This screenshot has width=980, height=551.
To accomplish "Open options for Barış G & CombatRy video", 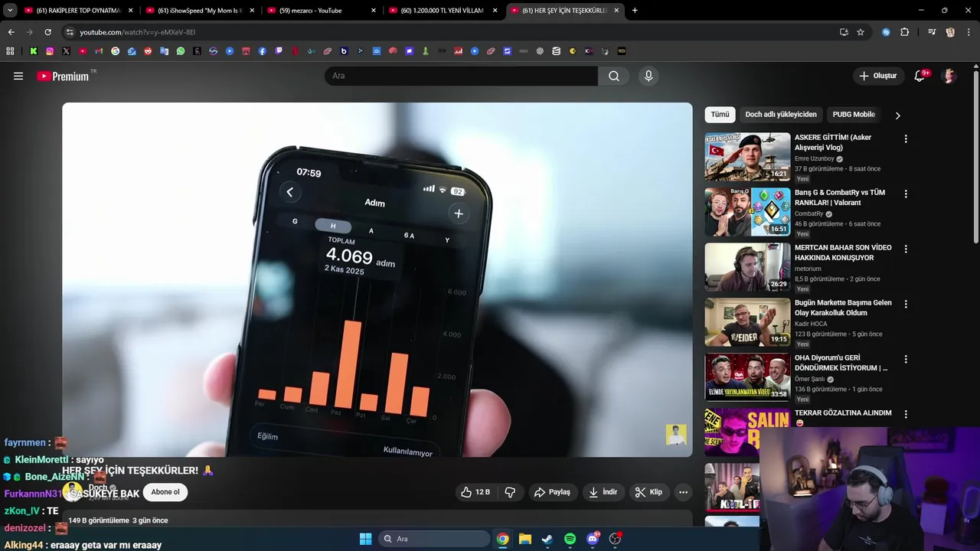I will point(906,194).
